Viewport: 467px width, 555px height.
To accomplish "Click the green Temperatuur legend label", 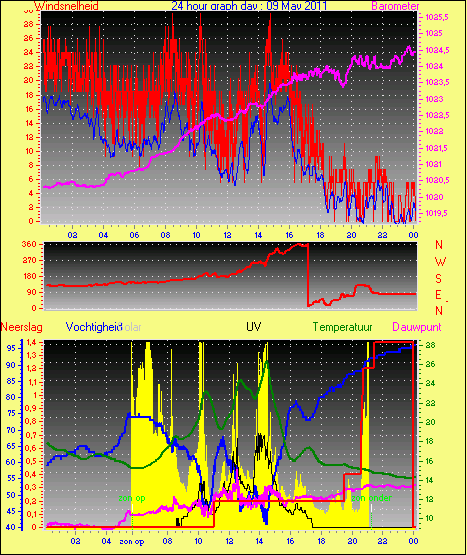I will (342, 327).
